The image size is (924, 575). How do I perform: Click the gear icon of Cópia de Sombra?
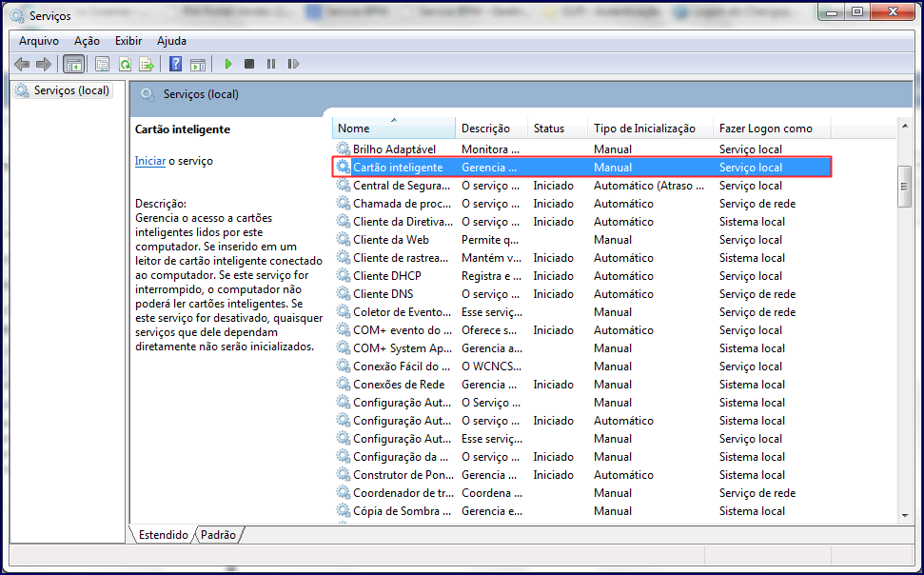343,510
